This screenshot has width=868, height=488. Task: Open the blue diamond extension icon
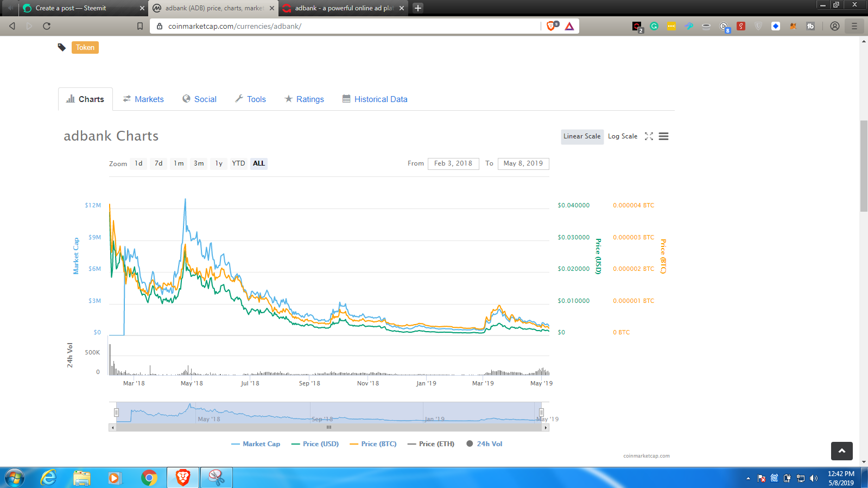[776, 26]
